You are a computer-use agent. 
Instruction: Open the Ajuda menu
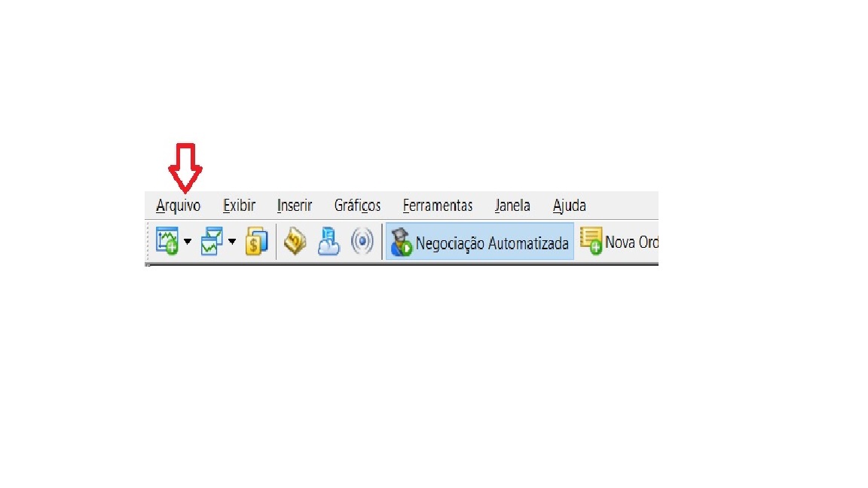tap(569, 206)
